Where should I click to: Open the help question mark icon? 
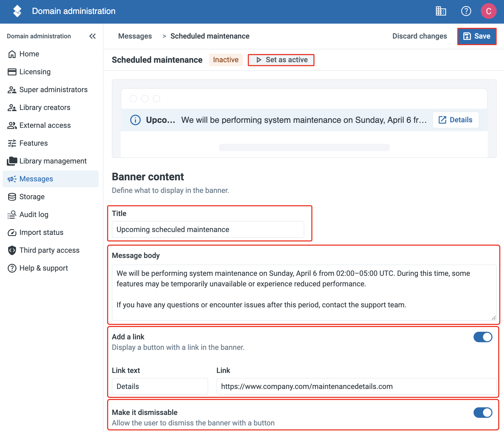pos(466,11)
